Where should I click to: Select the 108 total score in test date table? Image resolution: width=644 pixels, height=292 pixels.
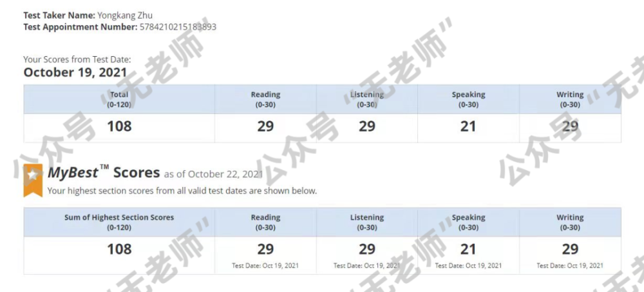[119, 126]
